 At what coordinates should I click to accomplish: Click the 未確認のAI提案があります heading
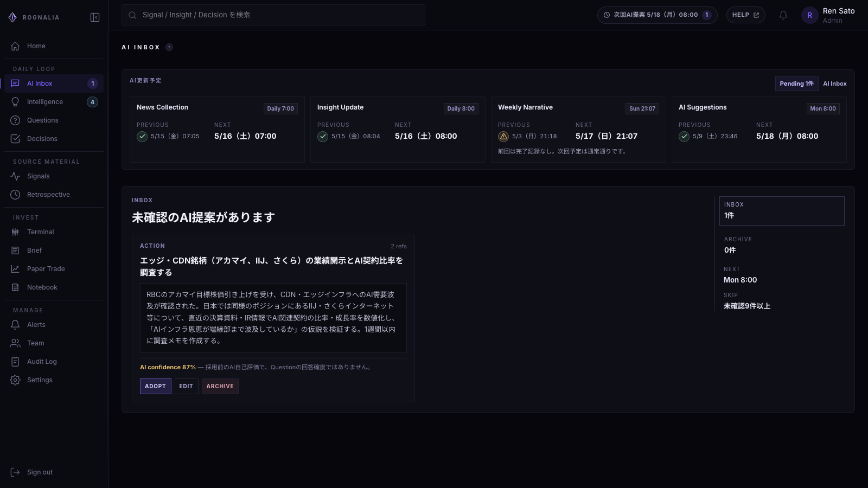click(203, 217)
